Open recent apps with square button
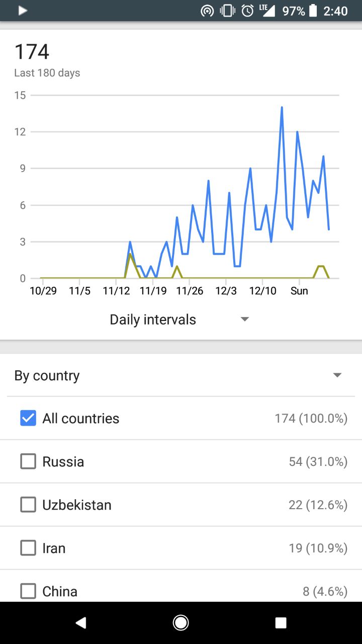 281,623
